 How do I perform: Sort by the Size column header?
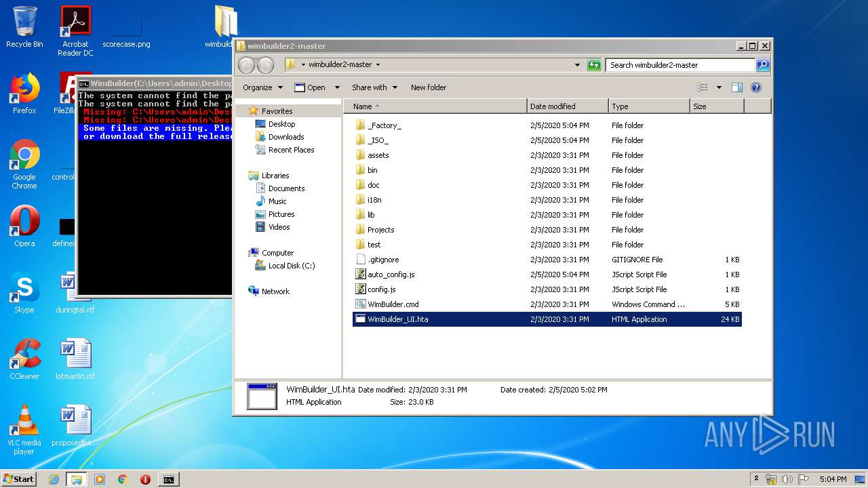coord(717,106)
